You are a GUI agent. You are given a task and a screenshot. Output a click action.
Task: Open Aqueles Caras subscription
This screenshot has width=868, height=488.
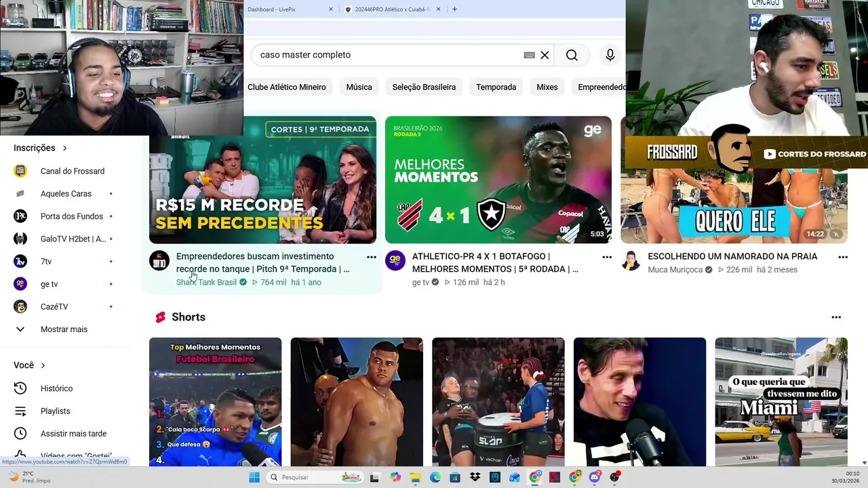[x=66, y=194]
